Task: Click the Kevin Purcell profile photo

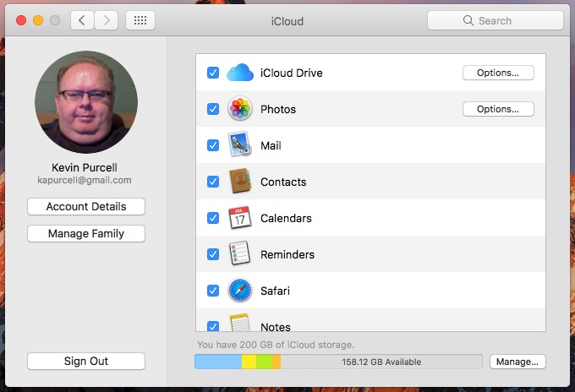Action: click(86, 102)
